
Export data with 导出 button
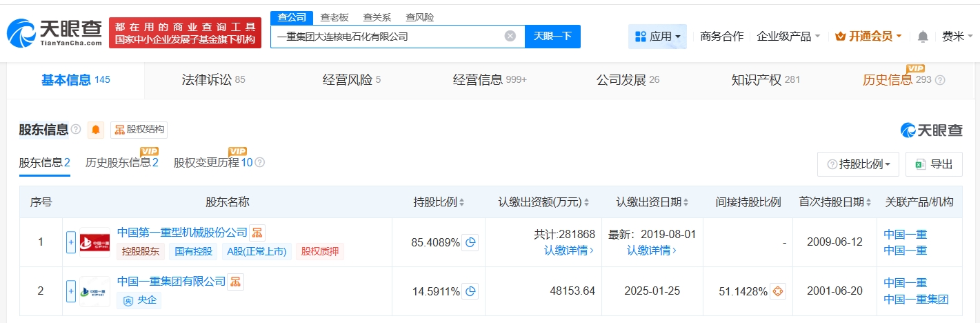(x=934, y=164)
